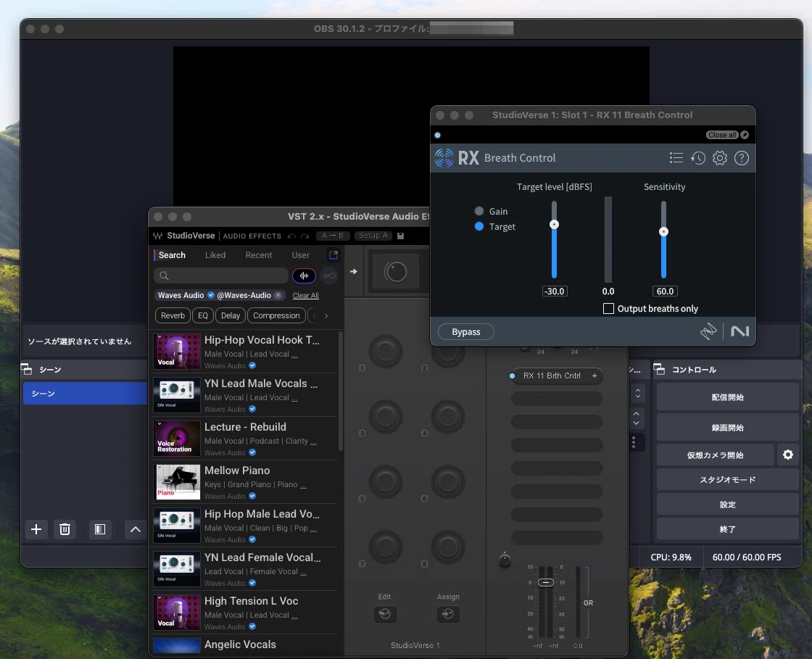The image size is (812, 659).
Task: Click Close all button in plugin window
Action: pyautogui.click(x=722, y=135)
